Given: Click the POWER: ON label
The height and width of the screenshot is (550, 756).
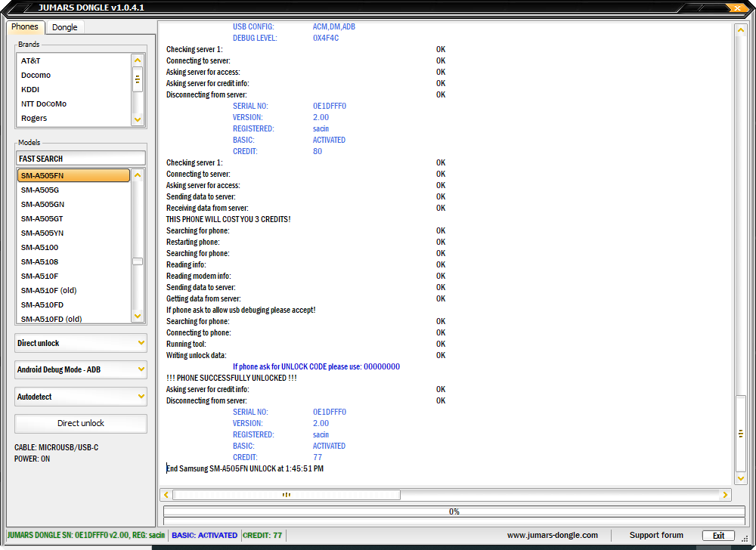Looking at the screenshot, I should click(x=32, y=459).
